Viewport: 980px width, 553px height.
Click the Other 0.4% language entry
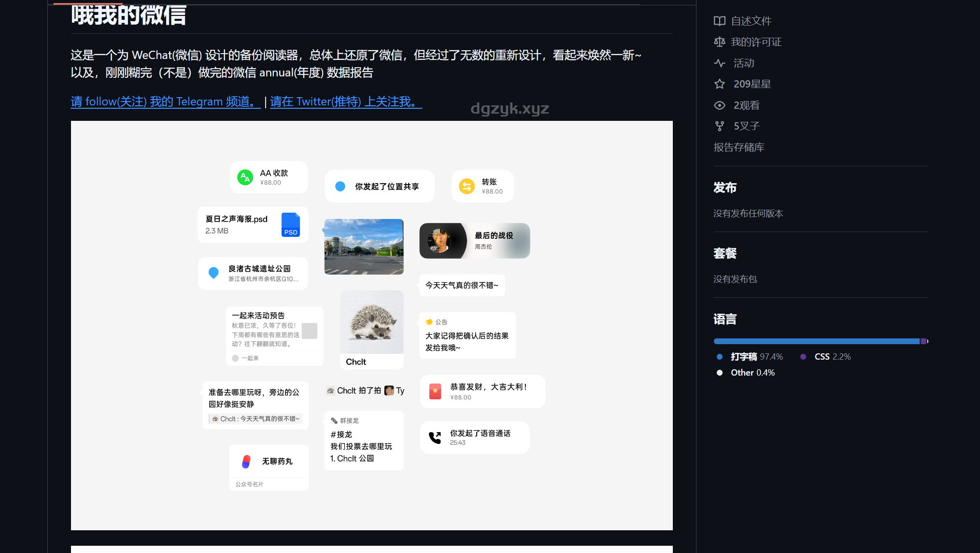point(753,373)
